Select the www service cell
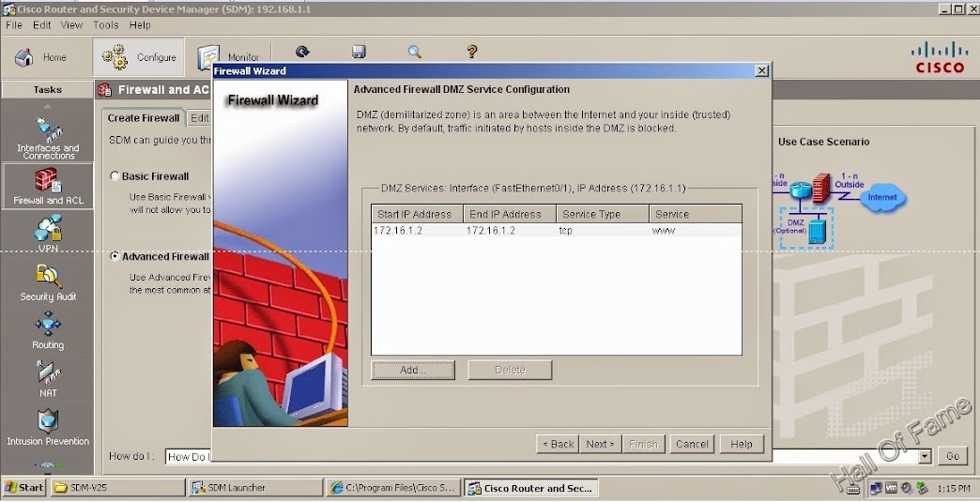 point(696,231)
